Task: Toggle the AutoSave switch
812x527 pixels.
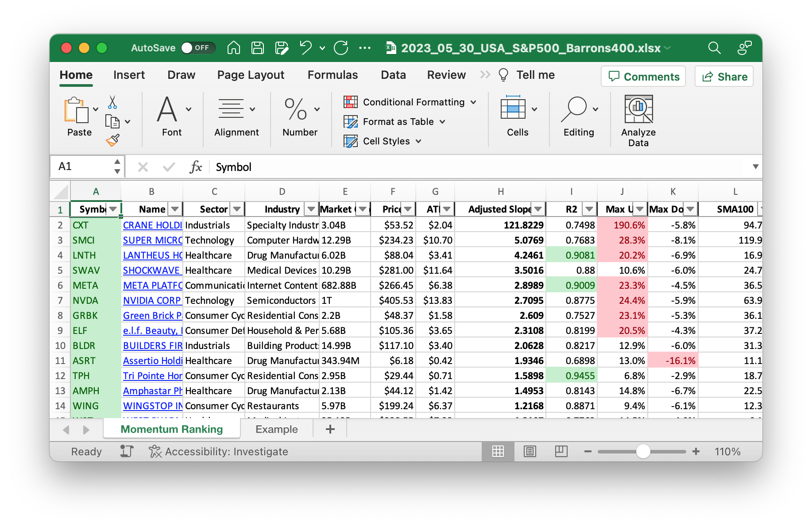Action: 198,48
